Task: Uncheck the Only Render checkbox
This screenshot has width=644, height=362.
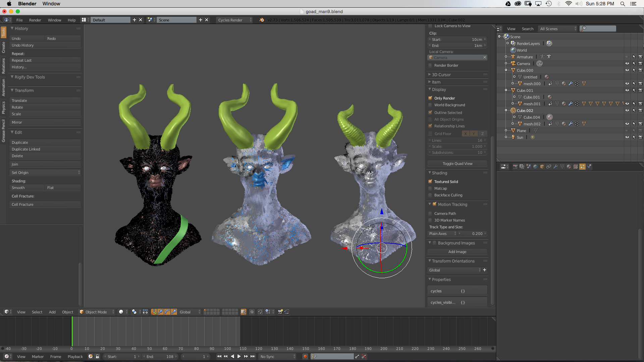Action: pyautogui.click(x=430, y=98)
